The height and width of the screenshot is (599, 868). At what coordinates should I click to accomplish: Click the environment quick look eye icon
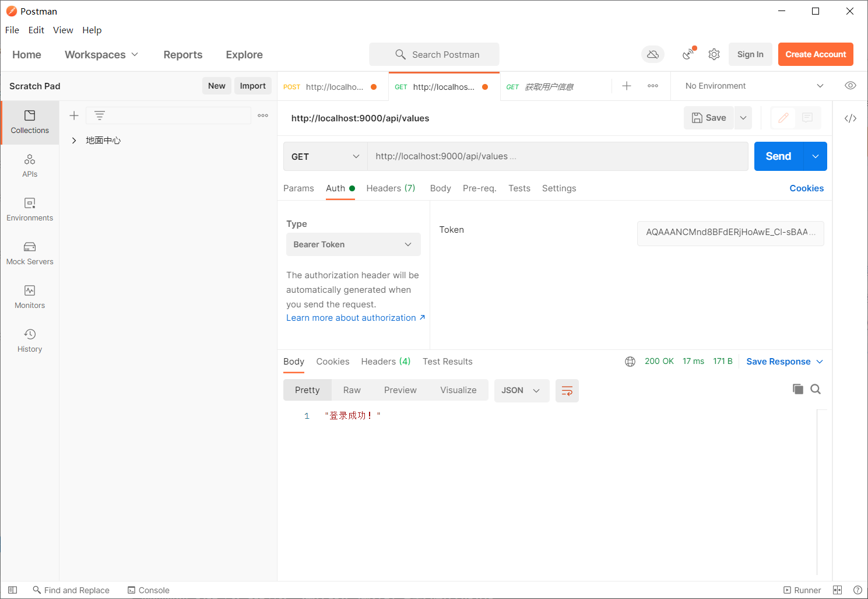tap(851, 86)
